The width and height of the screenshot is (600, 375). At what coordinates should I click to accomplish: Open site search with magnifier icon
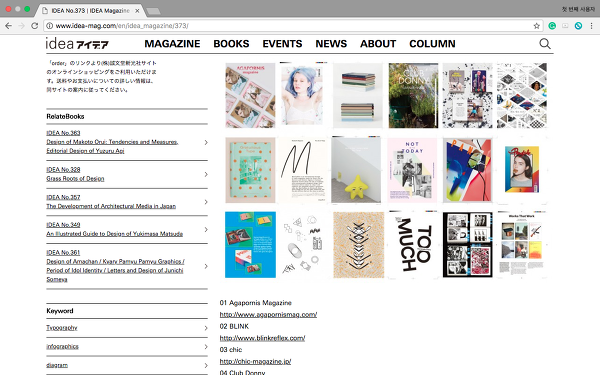[x=545, y=44]
